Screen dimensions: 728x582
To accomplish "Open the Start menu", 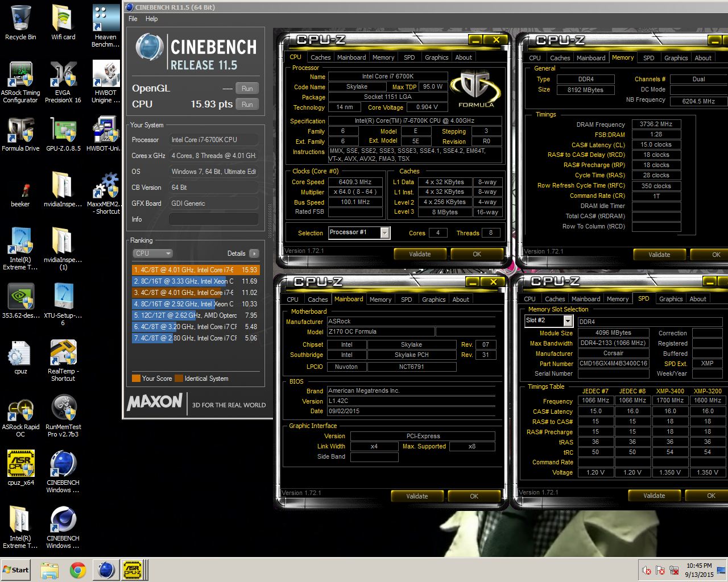I will 15,569.
